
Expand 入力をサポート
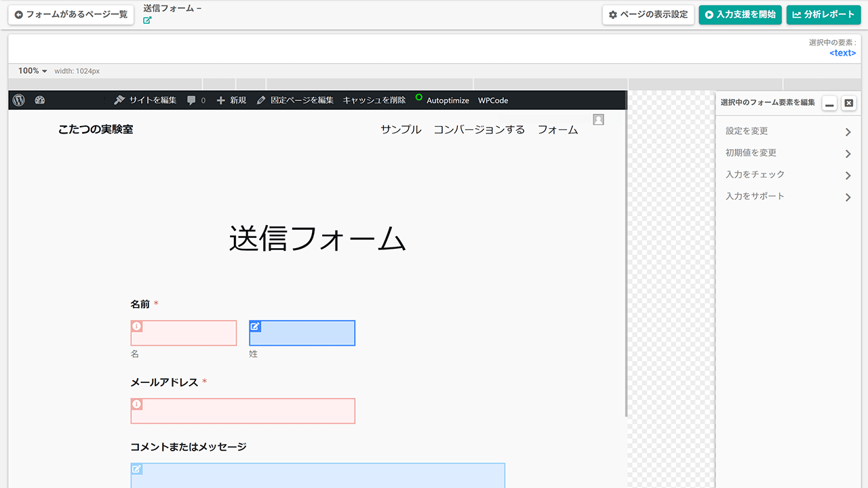(x=788, y=197)
